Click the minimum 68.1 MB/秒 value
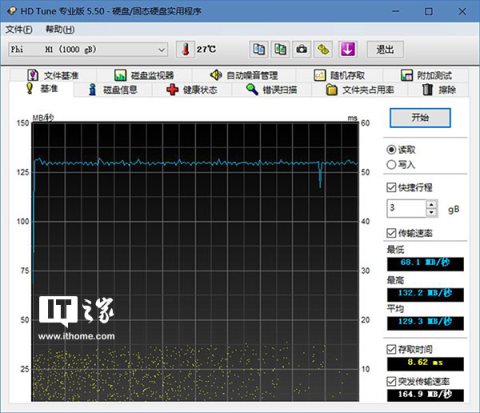480x413 pixels. [x=425, y=264]
